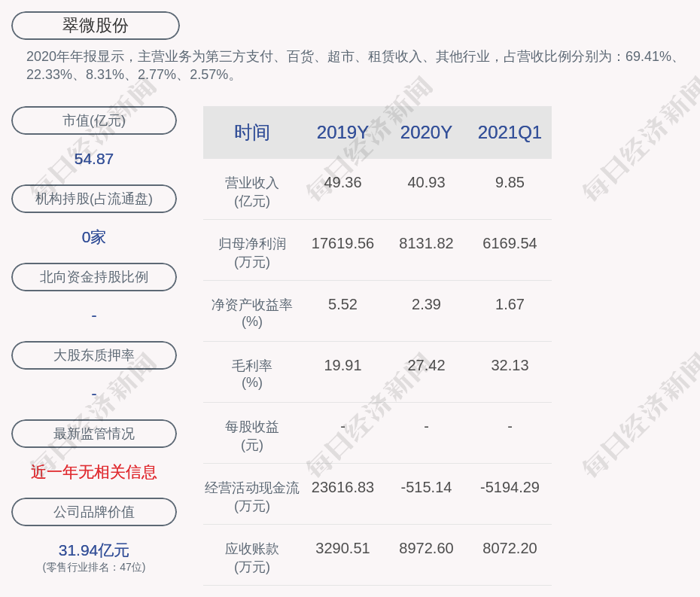This screenshot has width=700, height=597.
Task: Click the 时间 table header cell
Action: [x=252, y=132]
